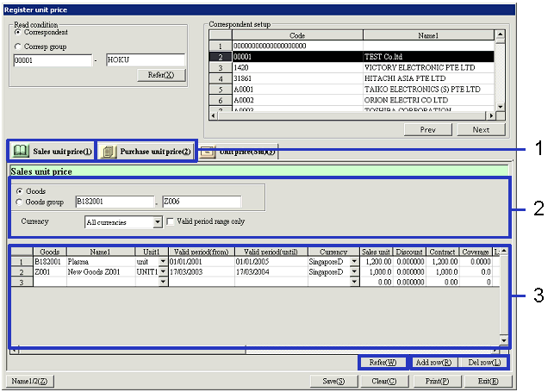The width and height of the screenshot is (554, 392).
Task: Click the Add row(R) button
Action: pyautogui.click(x=433, y=363)
